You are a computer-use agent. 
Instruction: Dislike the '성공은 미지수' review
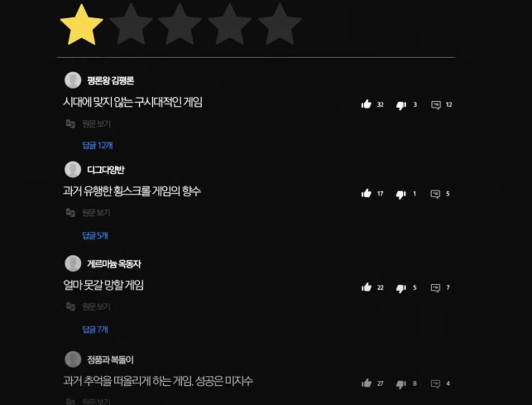coord(401,384)
